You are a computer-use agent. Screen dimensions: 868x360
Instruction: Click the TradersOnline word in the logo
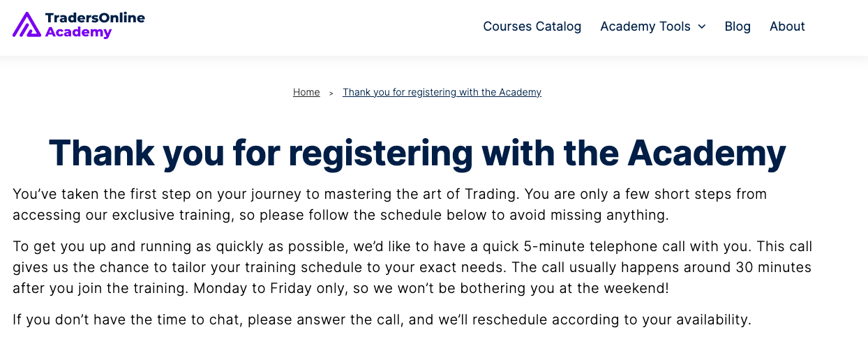point(95,18)
